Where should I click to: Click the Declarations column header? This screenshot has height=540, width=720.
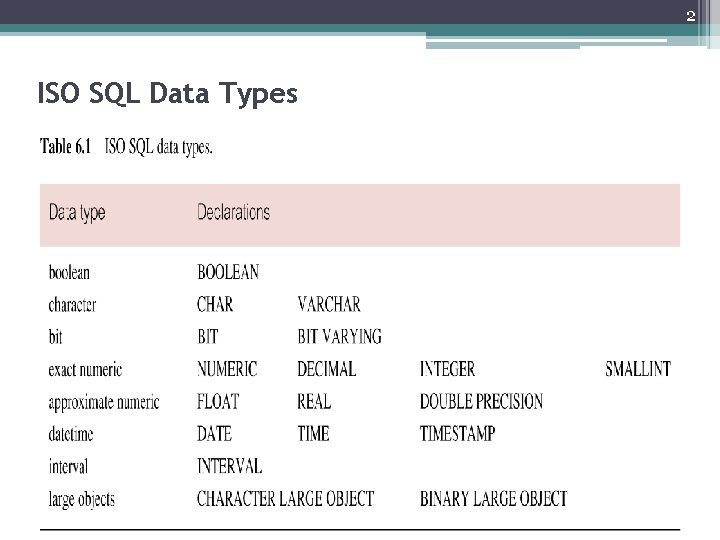click(233, 212)
